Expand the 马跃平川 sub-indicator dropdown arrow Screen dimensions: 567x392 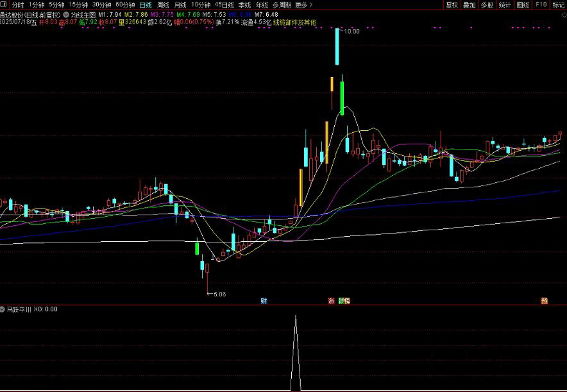point(3,309)
